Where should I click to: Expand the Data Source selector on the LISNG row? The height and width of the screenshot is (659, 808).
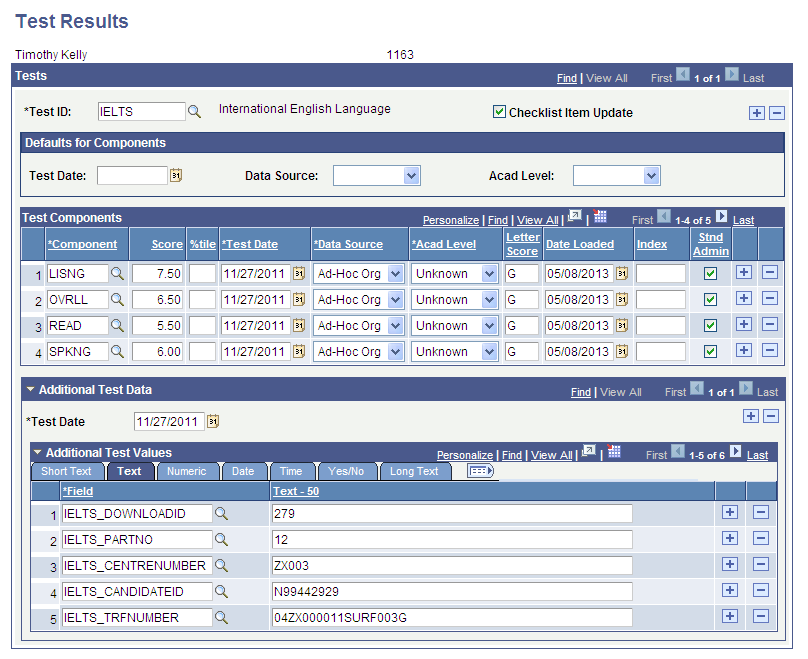(395, 273)
